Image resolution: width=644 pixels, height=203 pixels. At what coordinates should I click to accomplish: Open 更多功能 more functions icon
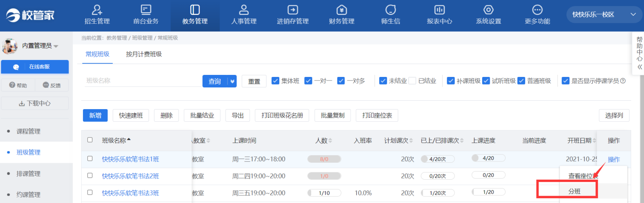537,10
